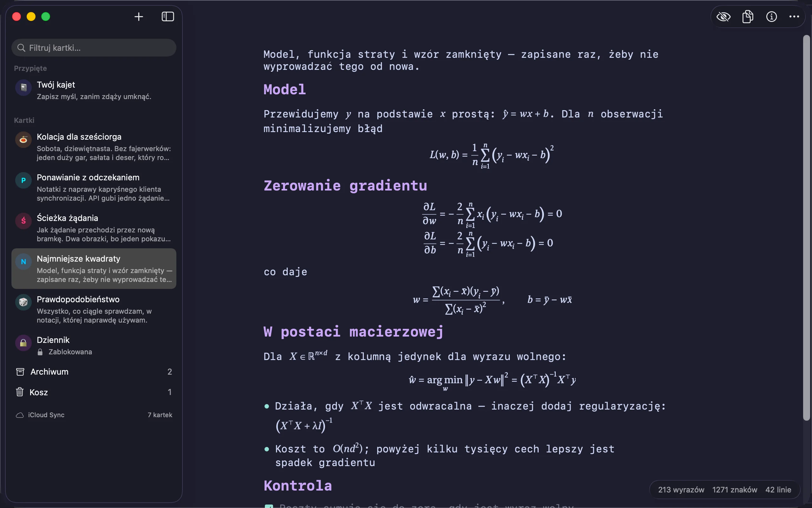Screen dimensions: 812x508
Task: Toggle the sidebar panel icon
Action: [168, 17]
